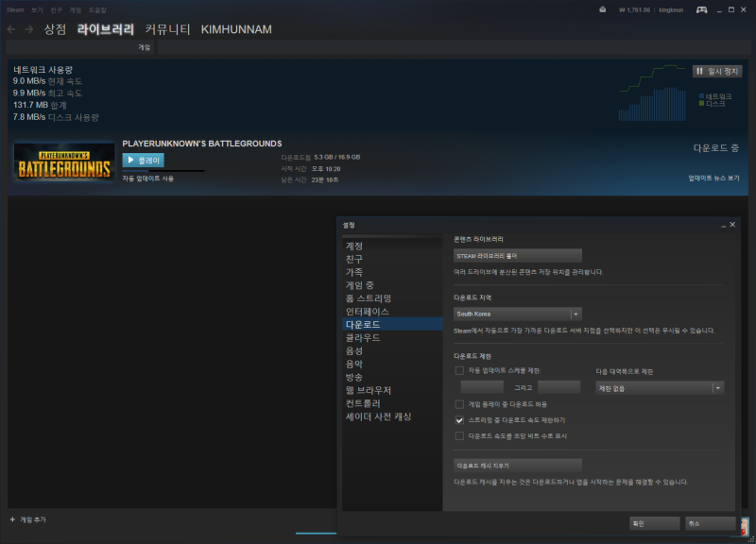Screen dimensions: 756x544
Task: Select 가족 in settings sidebar
Action: 392,272
